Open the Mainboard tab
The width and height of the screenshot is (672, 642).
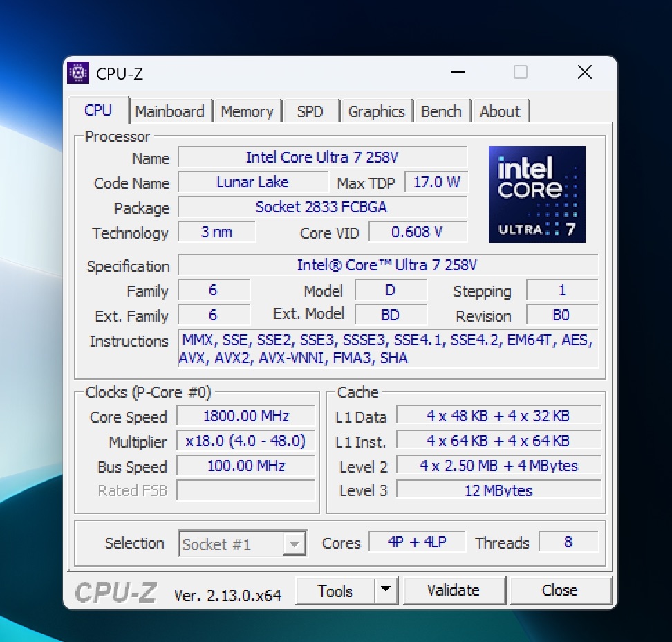[x=169, y=111]
